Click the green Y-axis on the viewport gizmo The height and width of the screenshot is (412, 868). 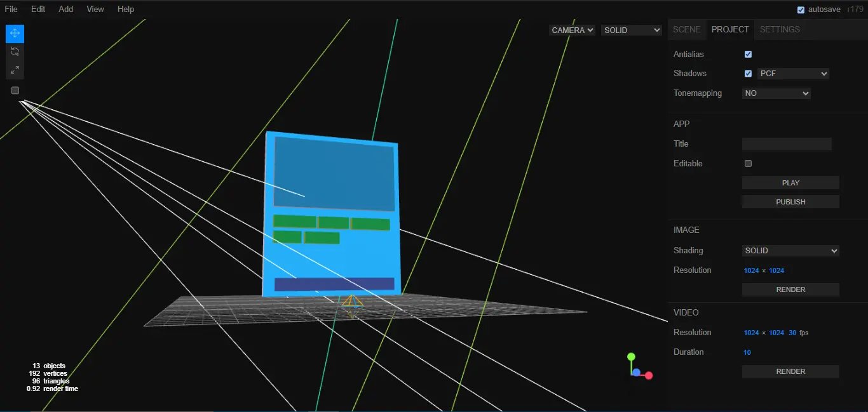click(632, 356)
